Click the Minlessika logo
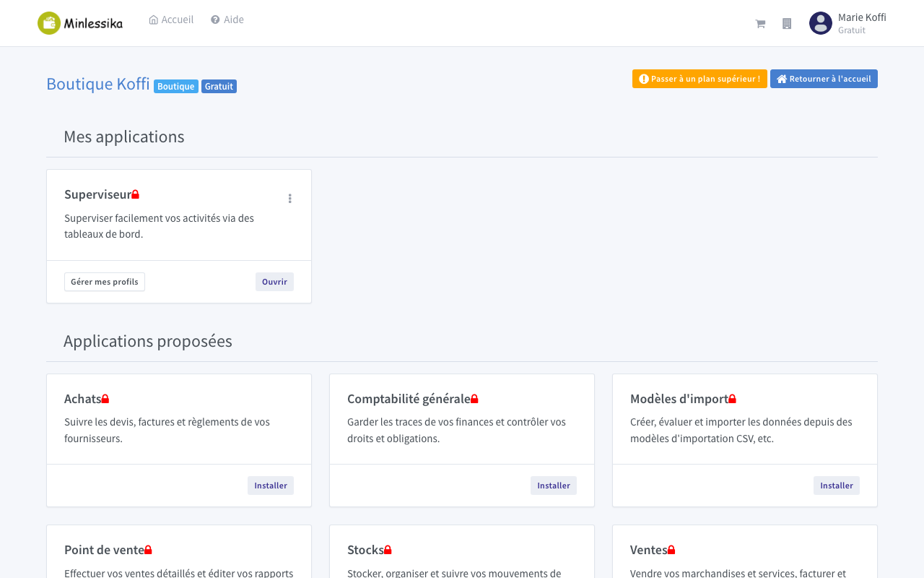 point(80,23)
